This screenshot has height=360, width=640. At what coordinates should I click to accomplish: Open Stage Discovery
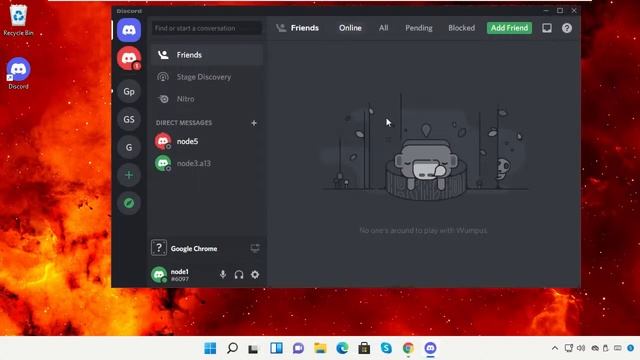pos(207,77)
